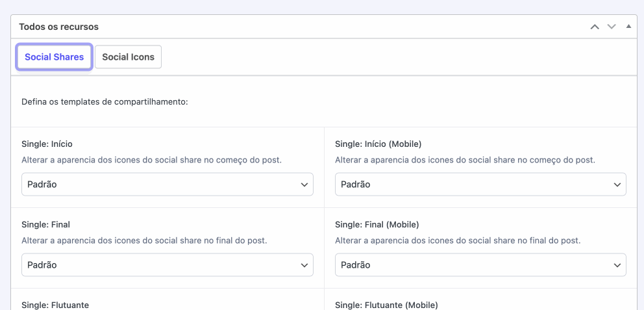
Task: Click the Single: Final field label
Action: pos(45,224)
